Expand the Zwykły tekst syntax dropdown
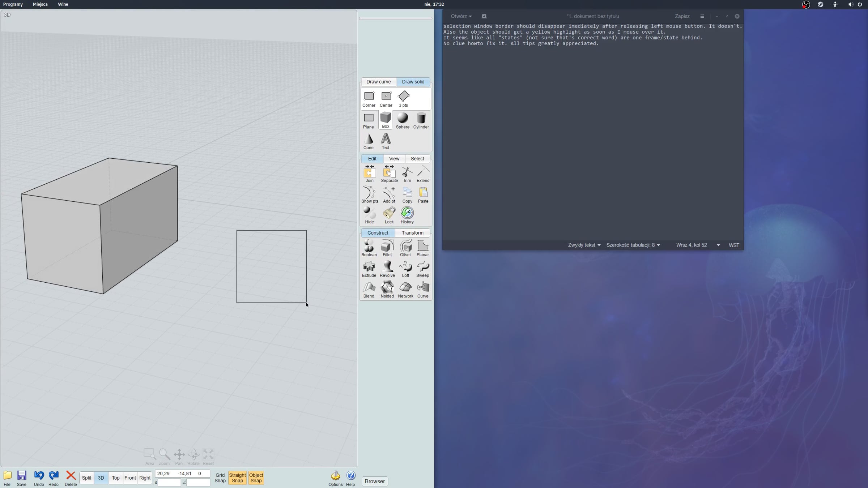This screenshot has height=488, width=868. pos(584,245)
